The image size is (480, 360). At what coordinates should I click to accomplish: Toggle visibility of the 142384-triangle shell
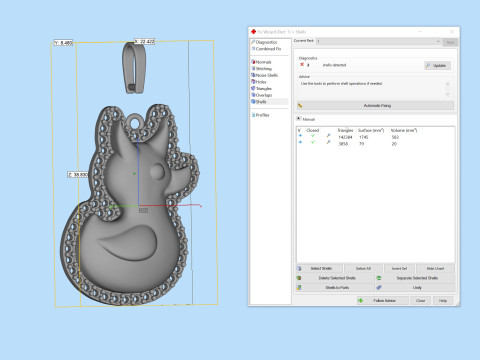tap(300, 136)
